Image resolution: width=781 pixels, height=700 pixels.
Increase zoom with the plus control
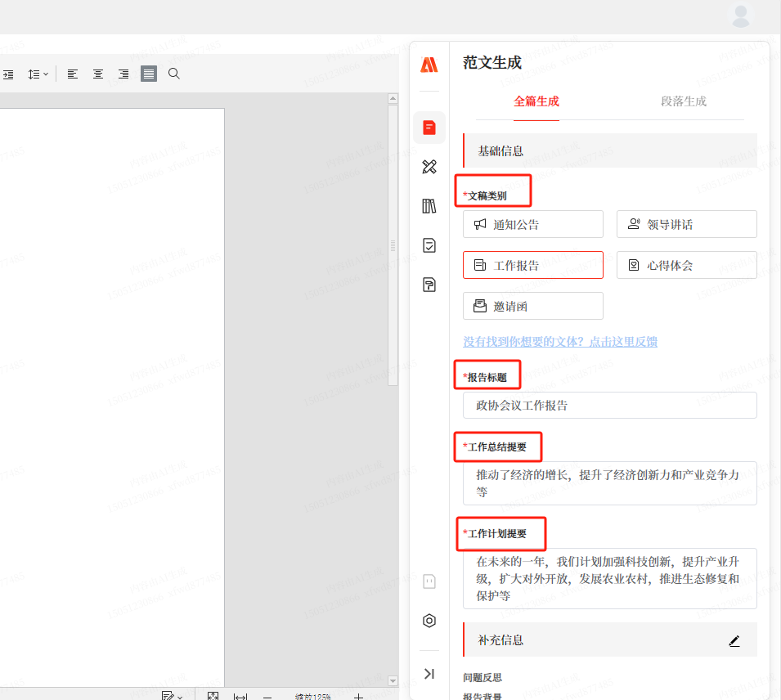tap(357, 696)
